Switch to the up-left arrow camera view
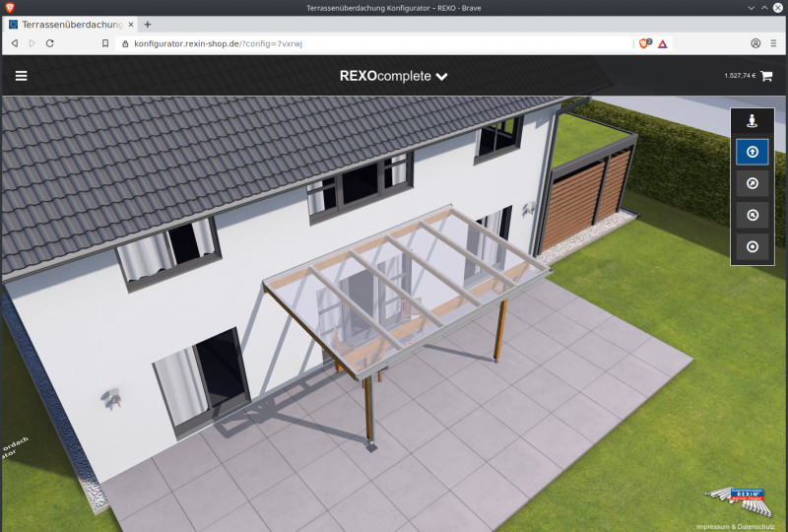This screenshot has width=788, height=532. pyautogui.click(x=753, y=215)
